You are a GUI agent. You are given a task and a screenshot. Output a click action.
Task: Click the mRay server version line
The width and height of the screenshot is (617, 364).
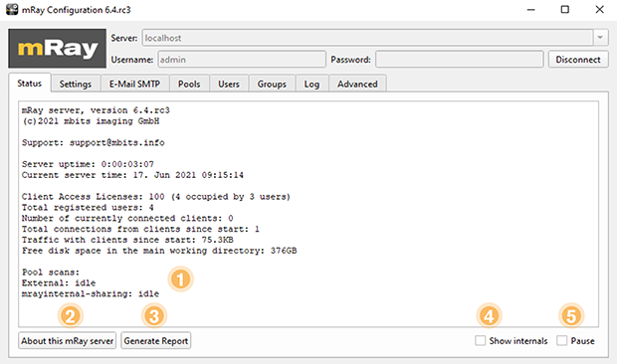tap(96, 110)
